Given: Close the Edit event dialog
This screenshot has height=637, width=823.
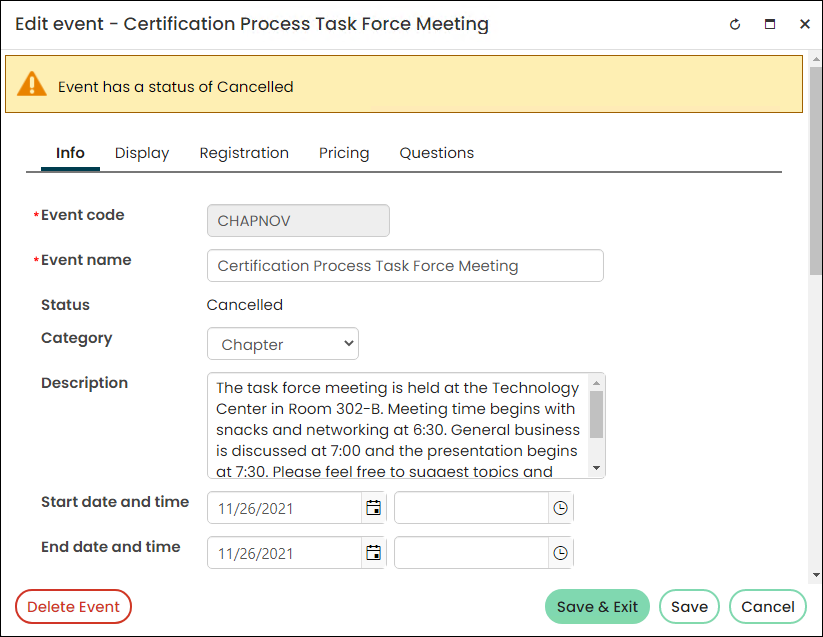Looking at the screenshot, I should tap(805, 24).
